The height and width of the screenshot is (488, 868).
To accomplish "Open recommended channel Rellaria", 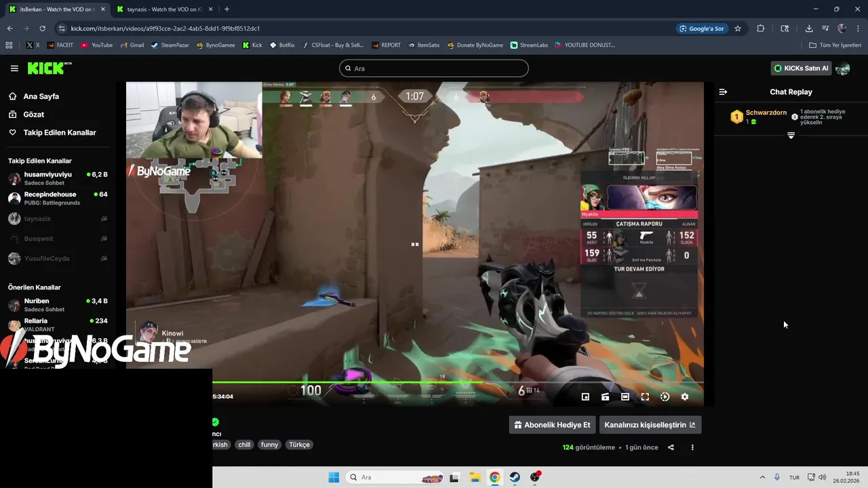I will [x=58, y=324].
